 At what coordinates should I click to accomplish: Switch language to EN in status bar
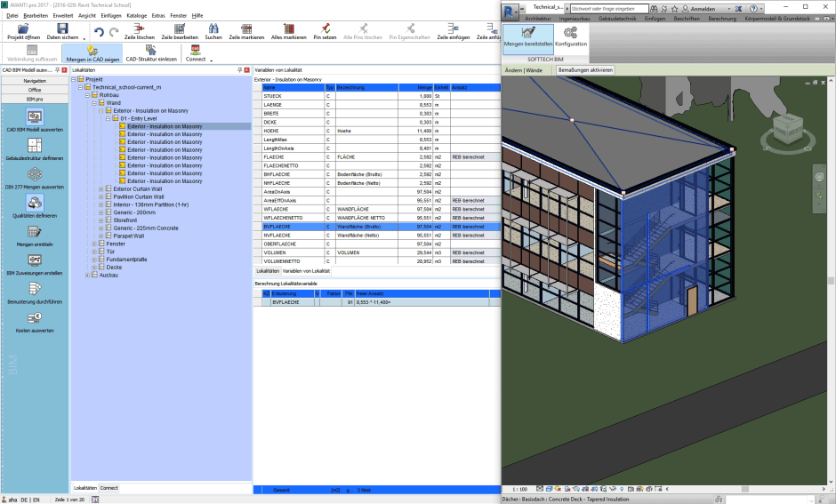tap(36, 500)
